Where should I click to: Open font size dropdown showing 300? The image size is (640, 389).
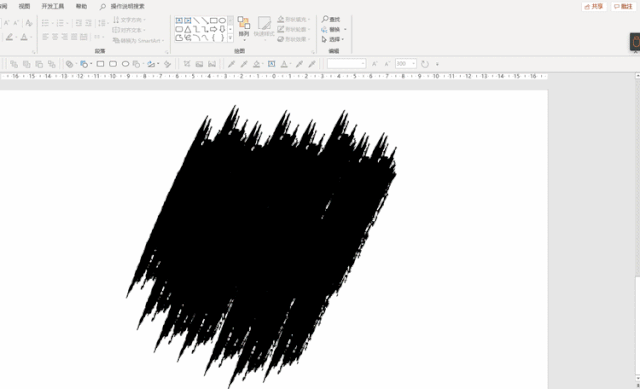413,64
